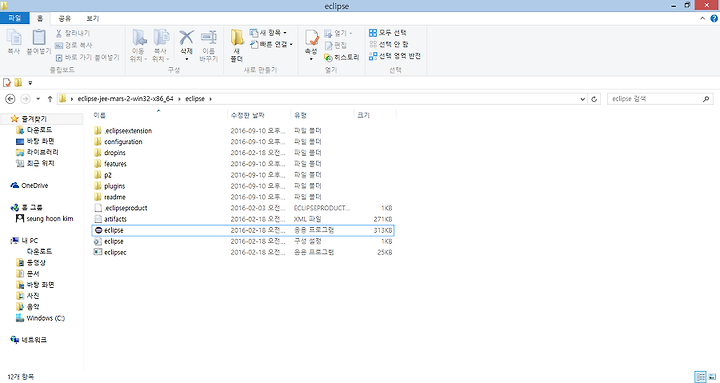Open Windows (C:) drive in the sidebar
Image resolution: width=720 pixels, height=383 pixels.
click(x=45, y=318)
